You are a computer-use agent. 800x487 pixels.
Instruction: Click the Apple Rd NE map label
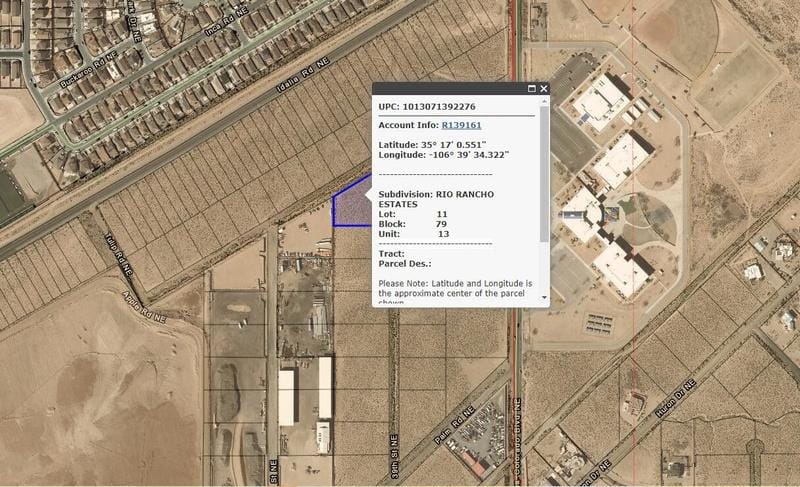144,307
